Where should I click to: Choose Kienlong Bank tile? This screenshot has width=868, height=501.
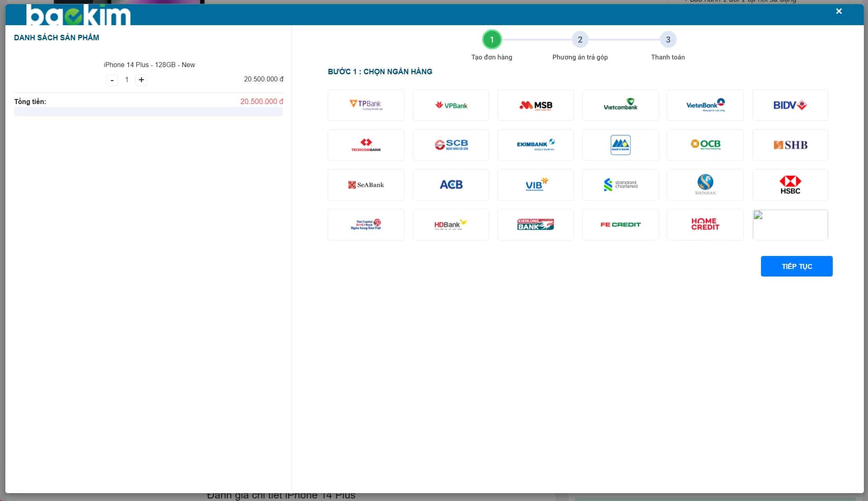pyautogui.click(x=535, y=224)
